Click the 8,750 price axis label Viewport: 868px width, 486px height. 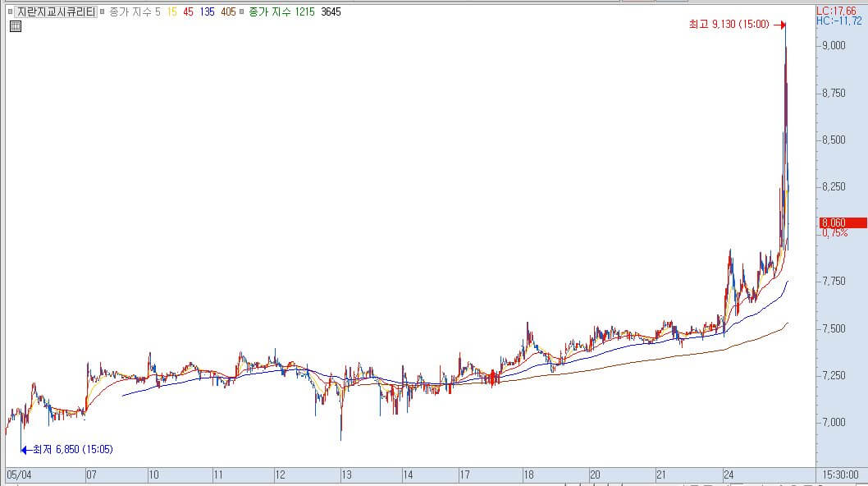pyautogui.click(x=834, y=93)
